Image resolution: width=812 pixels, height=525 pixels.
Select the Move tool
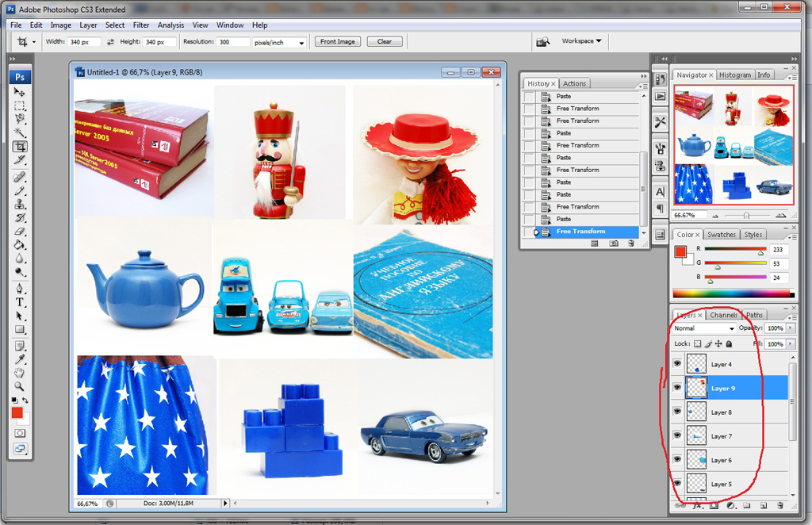coord(19,92)
